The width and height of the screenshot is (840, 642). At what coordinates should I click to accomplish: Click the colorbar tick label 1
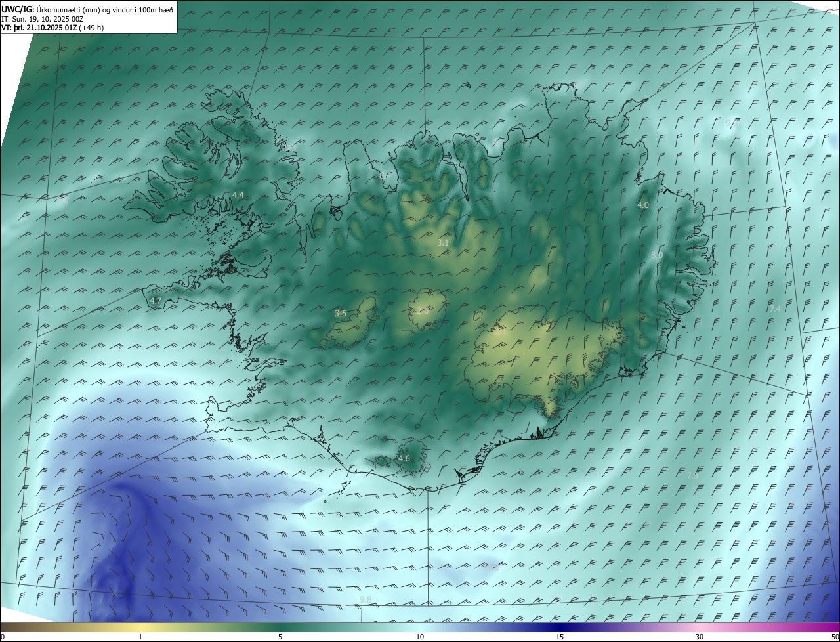click(140, 637)
